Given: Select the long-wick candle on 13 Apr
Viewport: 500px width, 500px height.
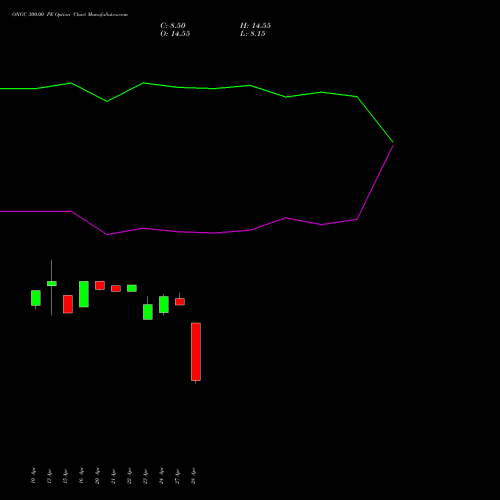Looking at the screenshot, I should tap(52, 284).
